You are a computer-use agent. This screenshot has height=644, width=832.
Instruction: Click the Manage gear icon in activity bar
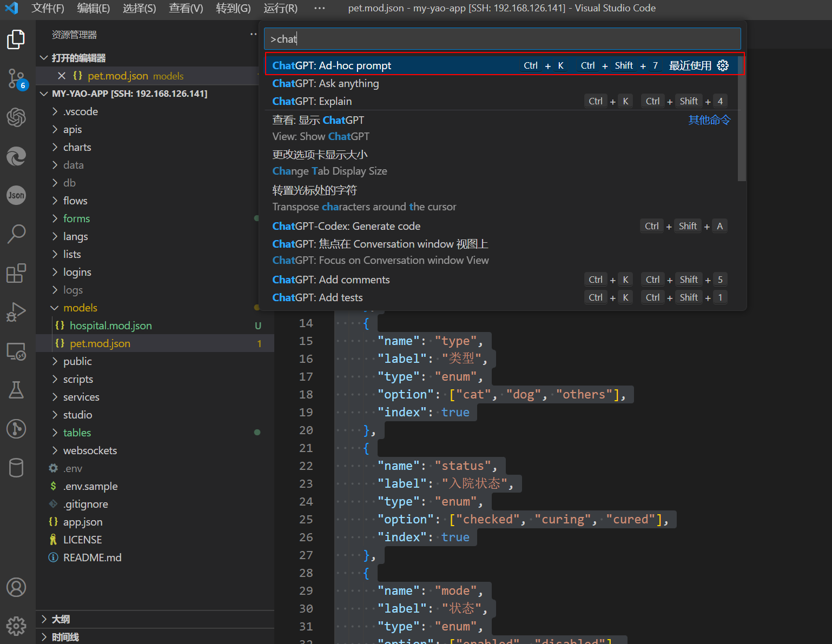tap(16, 626)
